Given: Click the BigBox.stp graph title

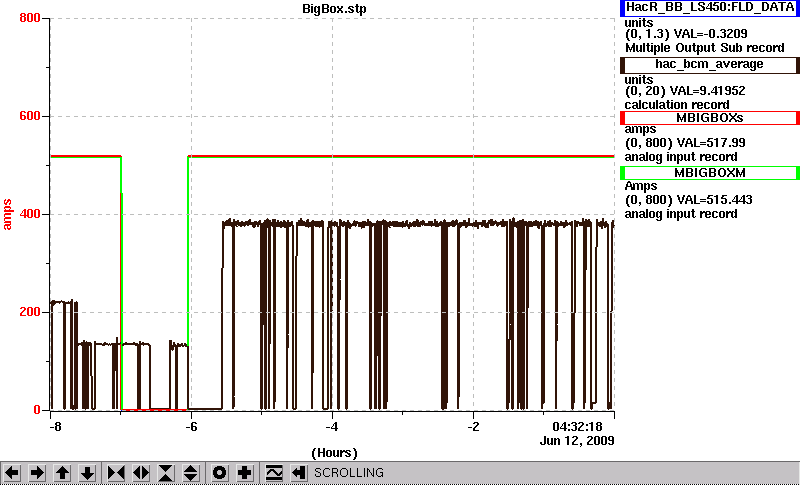Looking at the screenshot, I should [334, 9].
